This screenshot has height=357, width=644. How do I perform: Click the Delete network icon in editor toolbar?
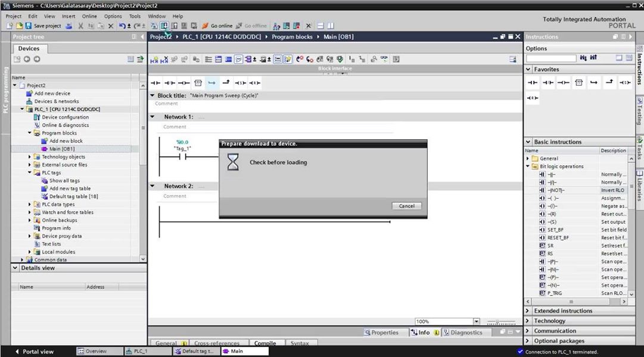[x=164, y=59]
